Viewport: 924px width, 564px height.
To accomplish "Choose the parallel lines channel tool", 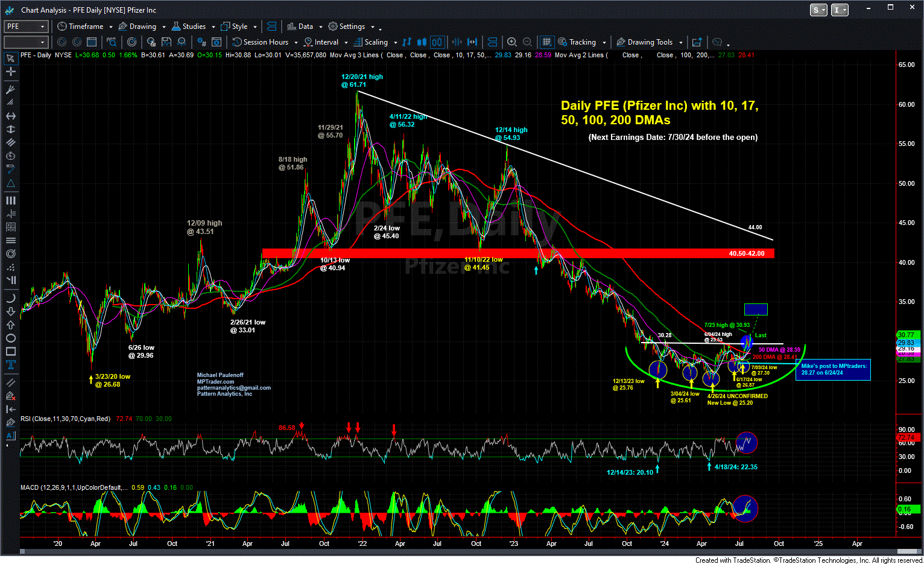I will coord(10,142).
